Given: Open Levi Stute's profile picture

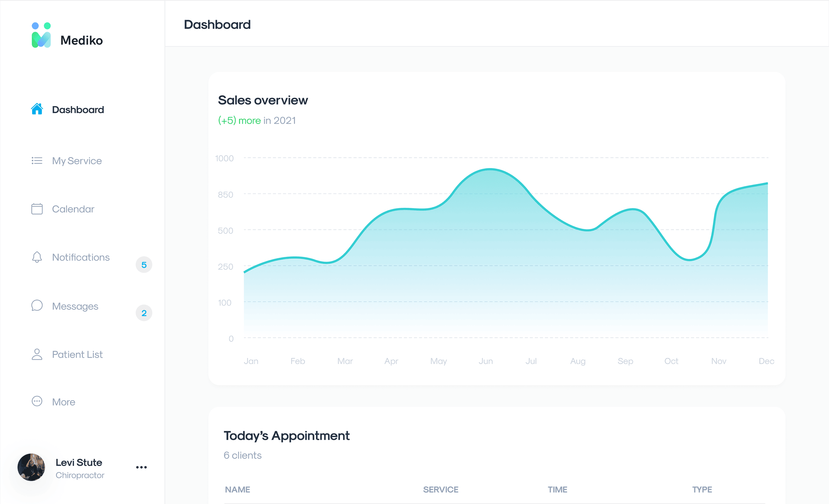Looking at the screenshot, I should (x=31, y=467).
